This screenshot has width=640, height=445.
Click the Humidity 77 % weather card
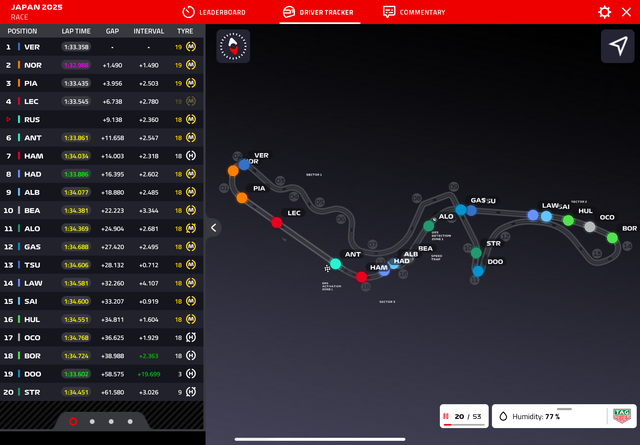[564, 416]
